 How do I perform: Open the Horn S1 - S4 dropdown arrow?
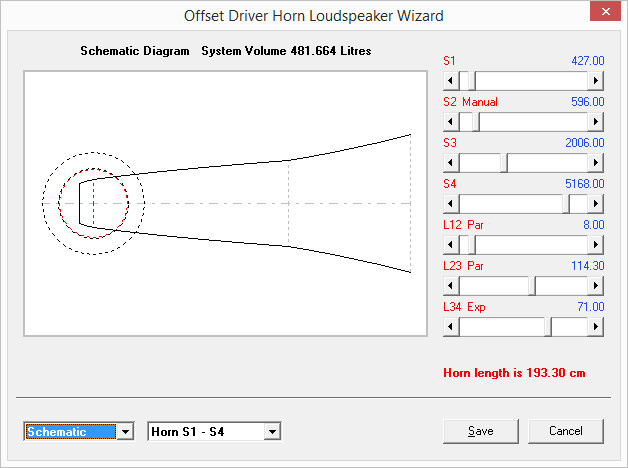click(x=272, y=432)
